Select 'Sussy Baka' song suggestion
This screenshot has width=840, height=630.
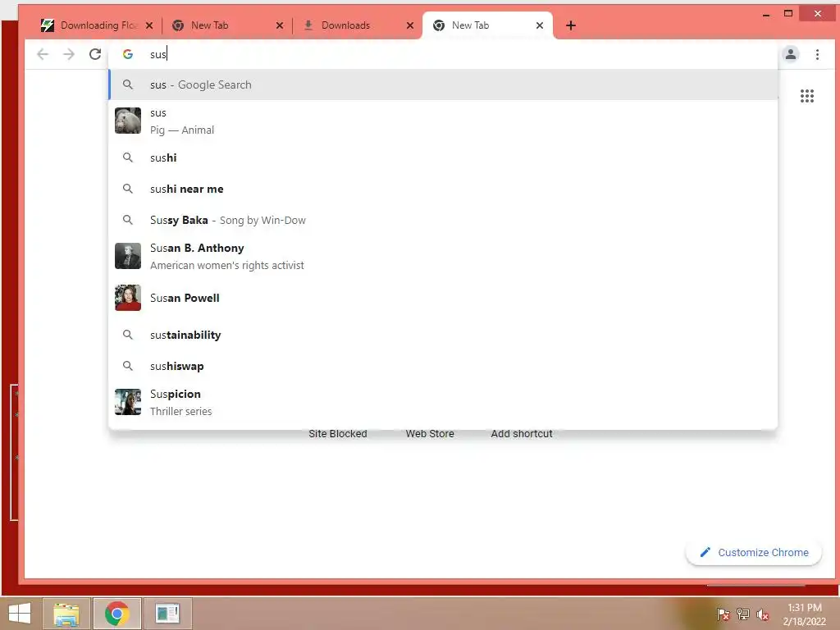(442, 220)
